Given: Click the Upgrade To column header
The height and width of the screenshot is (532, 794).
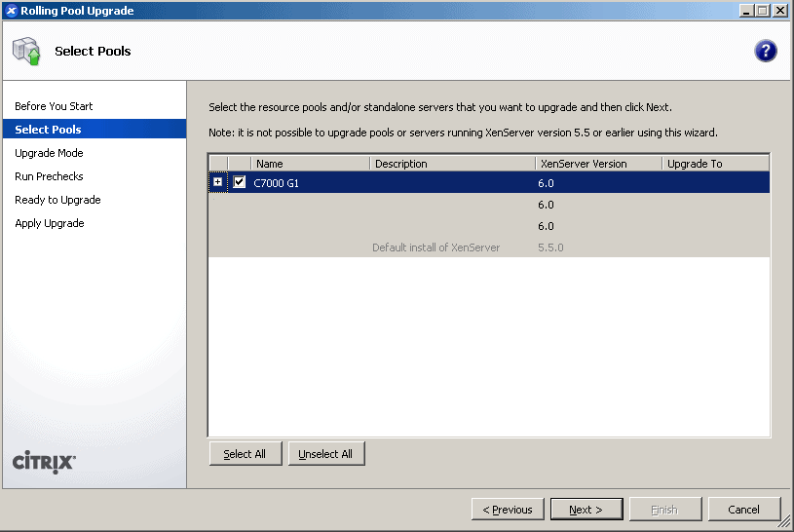Looking at the screenshot, I should coord(714,164).
